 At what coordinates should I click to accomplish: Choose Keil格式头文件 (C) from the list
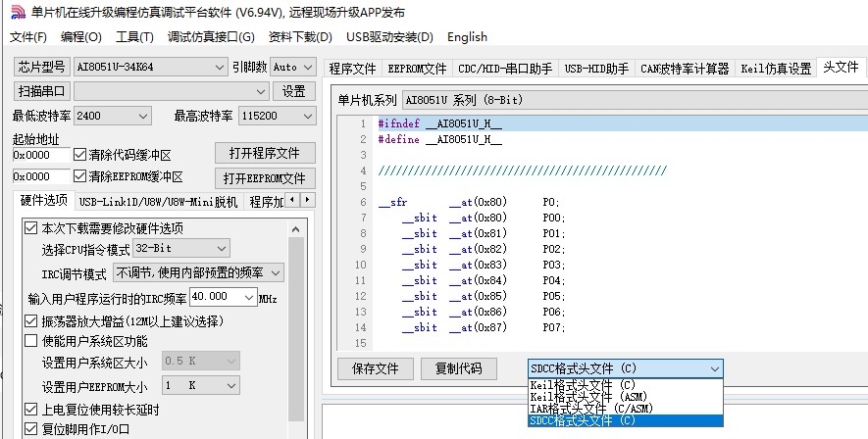click(x=626, y=385)
